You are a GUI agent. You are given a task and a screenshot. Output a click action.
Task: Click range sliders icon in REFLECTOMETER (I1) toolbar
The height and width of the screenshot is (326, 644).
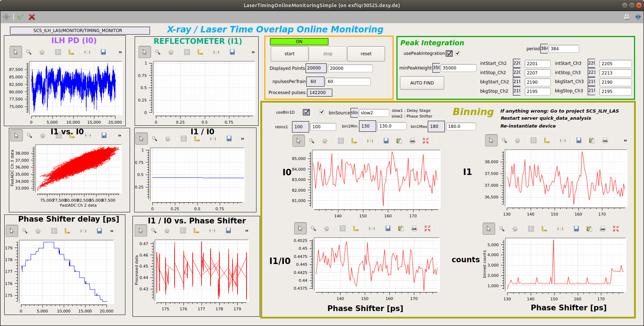pos(216,52)
